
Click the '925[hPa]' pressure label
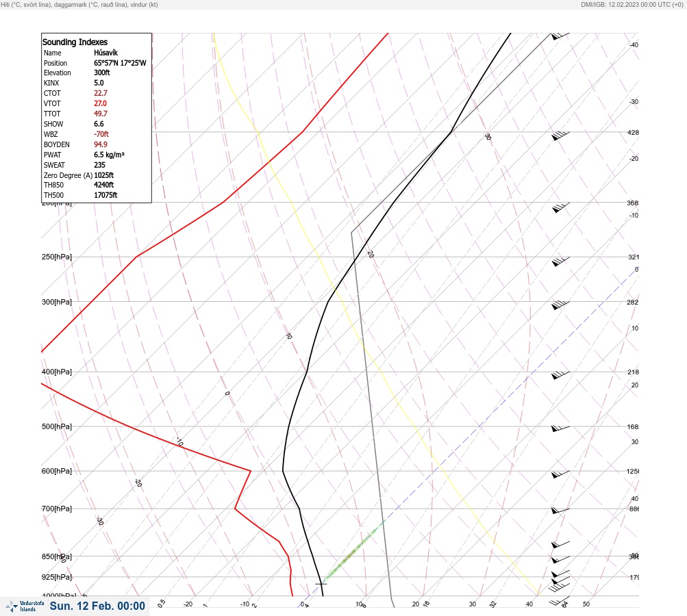(57, 577)
